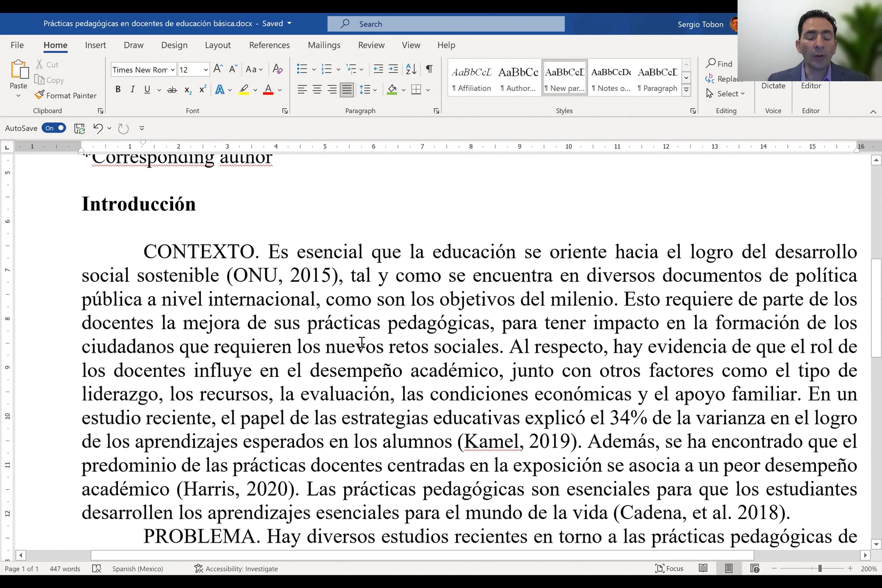Apply the Affiliation style
This screenshot has width=882, height=588.
click(x=471, y=79)
